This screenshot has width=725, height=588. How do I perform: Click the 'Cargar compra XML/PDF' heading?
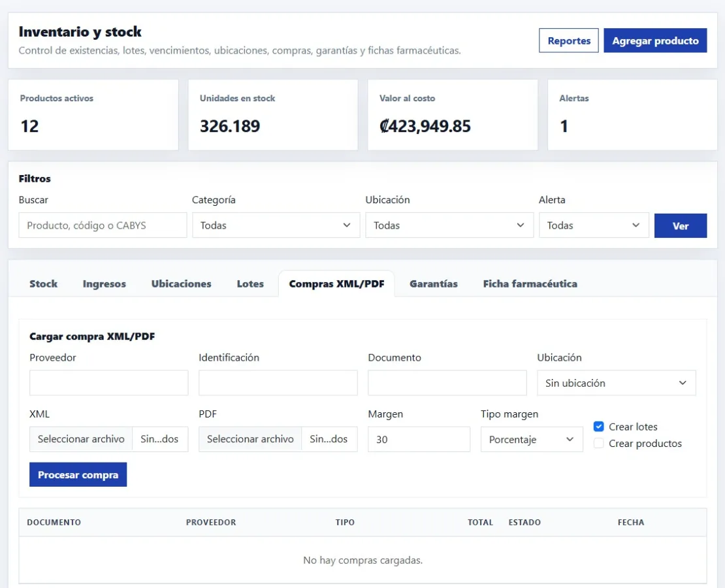point(92,336)
